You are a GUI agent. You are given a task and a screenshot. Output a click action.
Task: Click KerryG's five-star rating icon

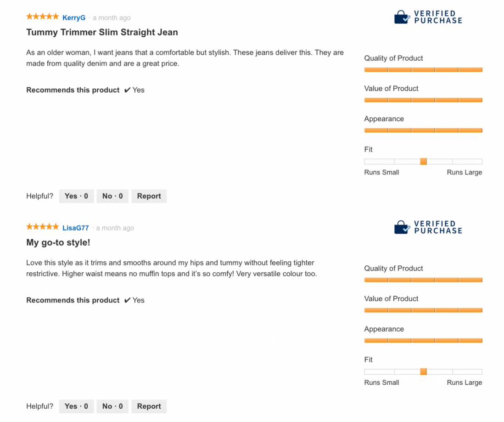point(42,17)
